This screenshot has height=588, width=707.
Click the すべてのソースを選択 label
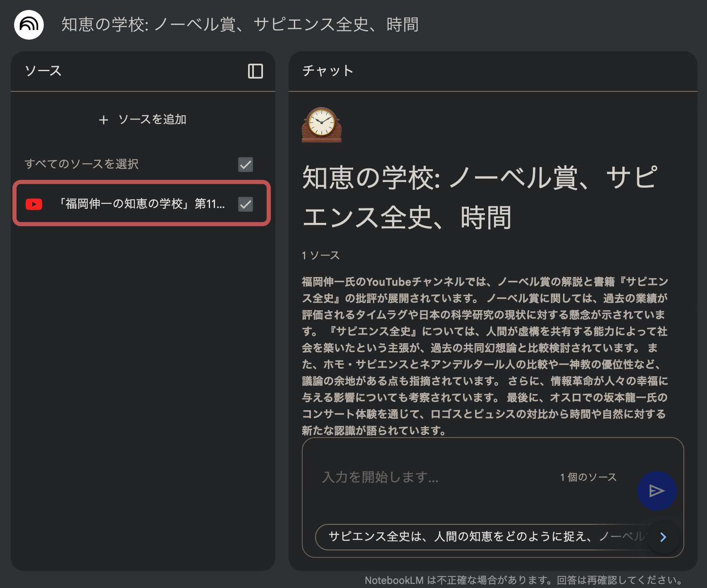81,164
